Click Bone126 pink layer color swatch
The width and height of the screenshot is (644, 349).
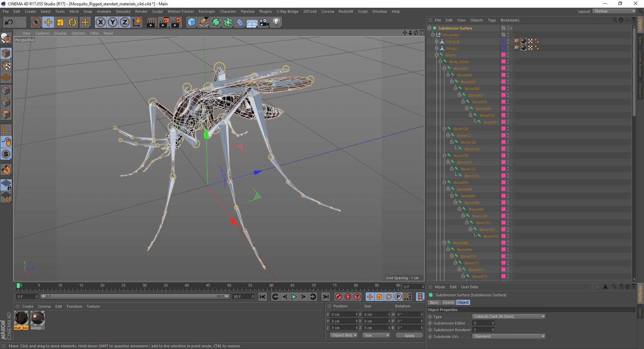click(x=503, y=129)
